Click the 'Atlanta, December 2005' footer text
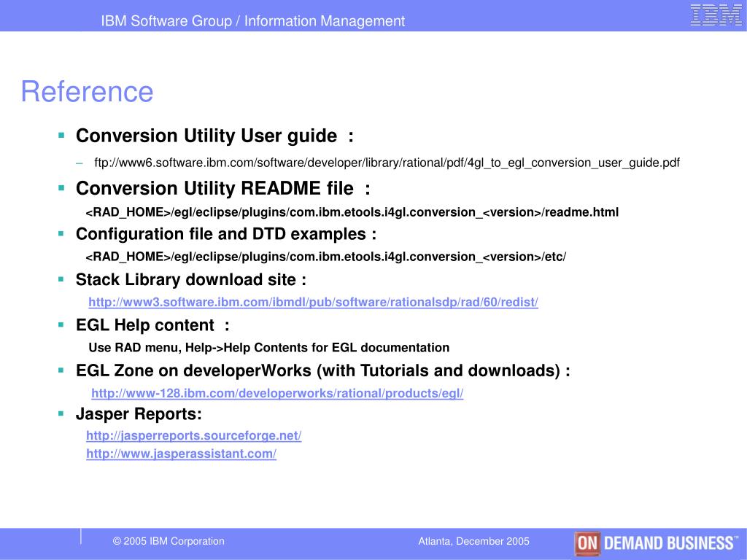Screen dimensions: 747x560 474,542
